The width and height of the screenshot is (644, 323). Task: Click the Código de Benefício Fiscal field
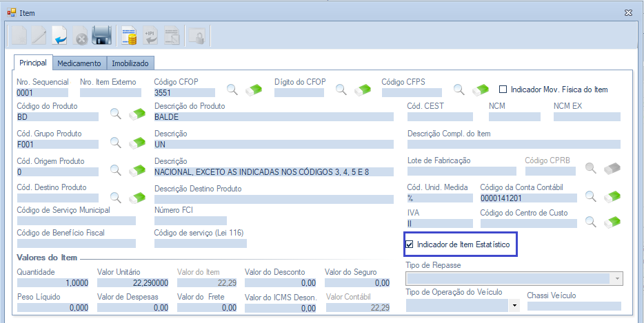(77, 243)
